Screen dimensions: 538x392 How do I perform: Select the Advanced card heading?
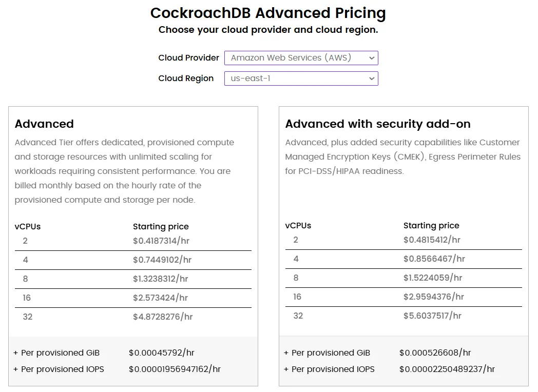[x=44, y=124]
